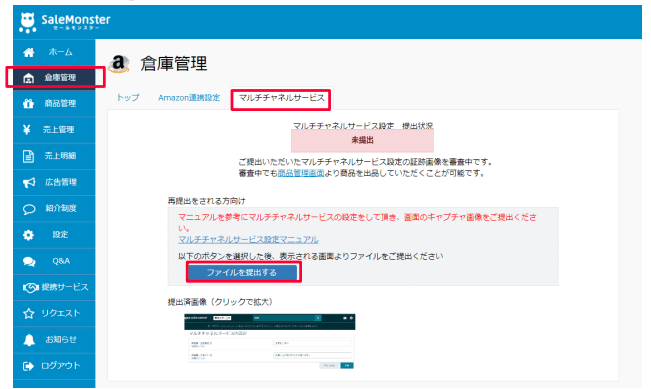Image resolution: width=651 pixels, height=389 pixels.
Task: Select 商品管理 in the sidebar
Action: coord(61,103)
